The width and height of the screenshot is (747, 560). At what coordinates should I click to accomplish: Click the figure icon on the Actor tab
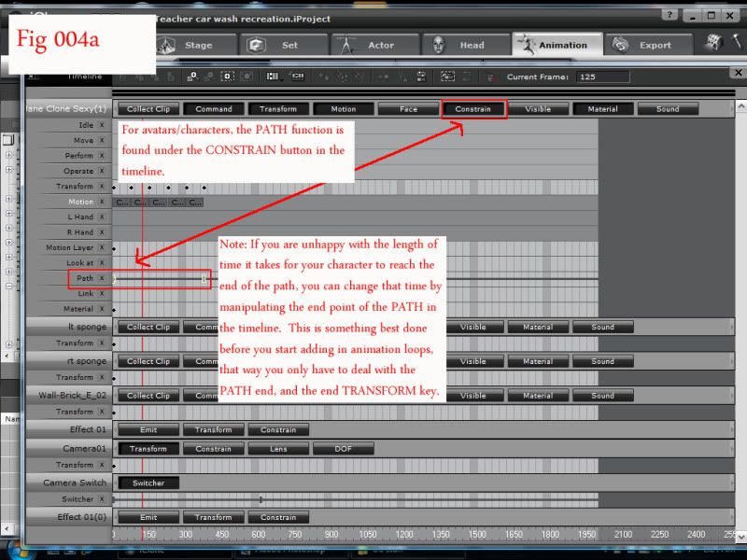point(346,45)
